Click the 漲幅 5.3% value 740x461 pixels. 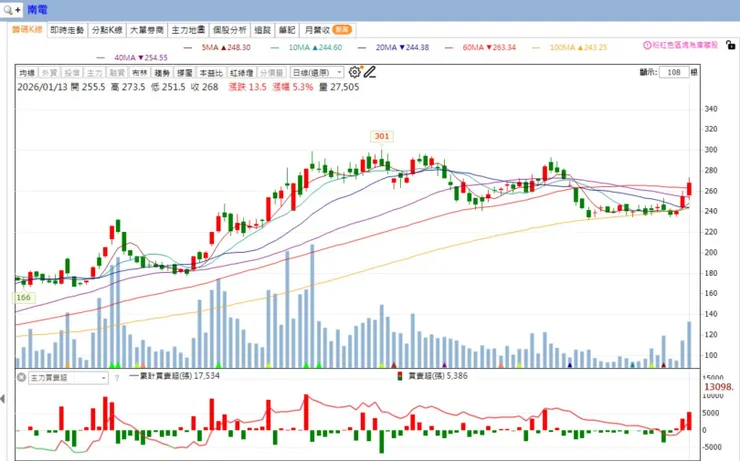293,87
